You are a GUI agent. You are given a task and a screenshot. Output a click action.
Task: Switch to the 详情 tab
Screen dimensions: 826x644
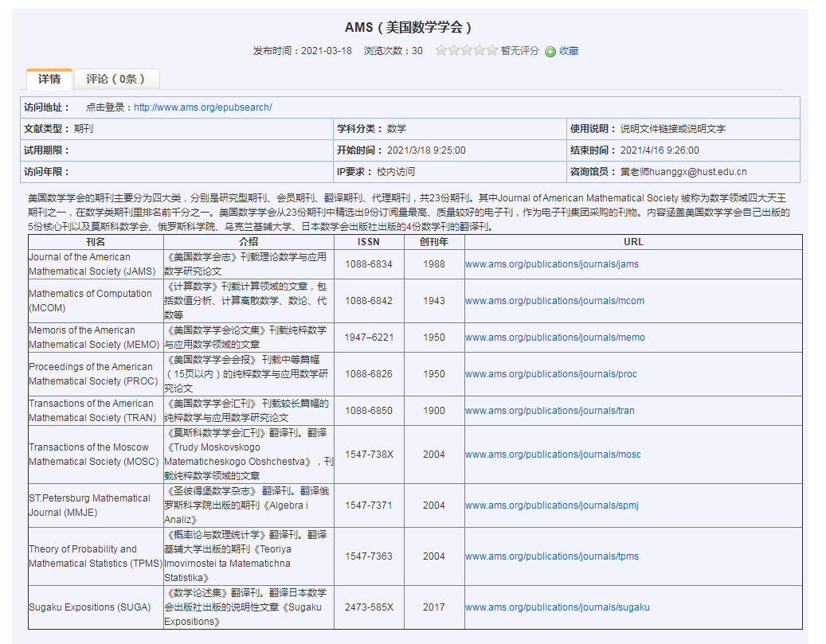[49, 79]
